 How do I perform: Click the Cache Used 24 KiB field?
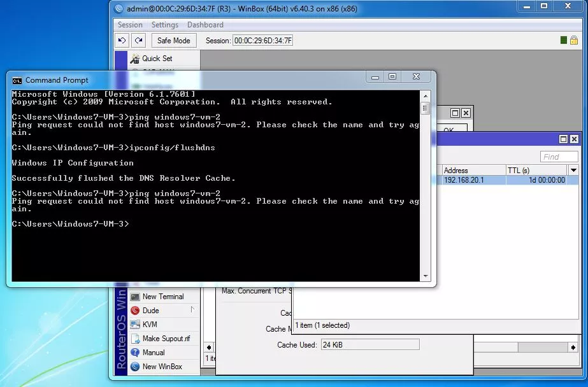(x=370, y=344)
